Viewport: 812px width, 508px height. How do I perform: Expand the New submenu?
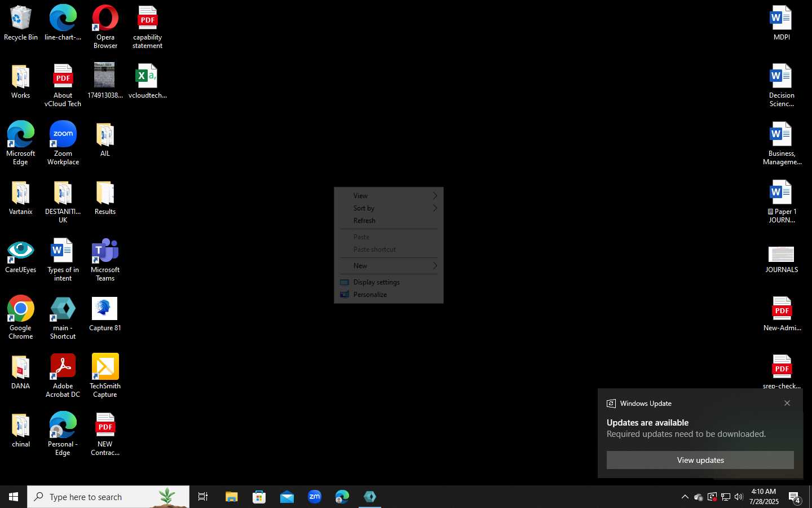[389, 266]
